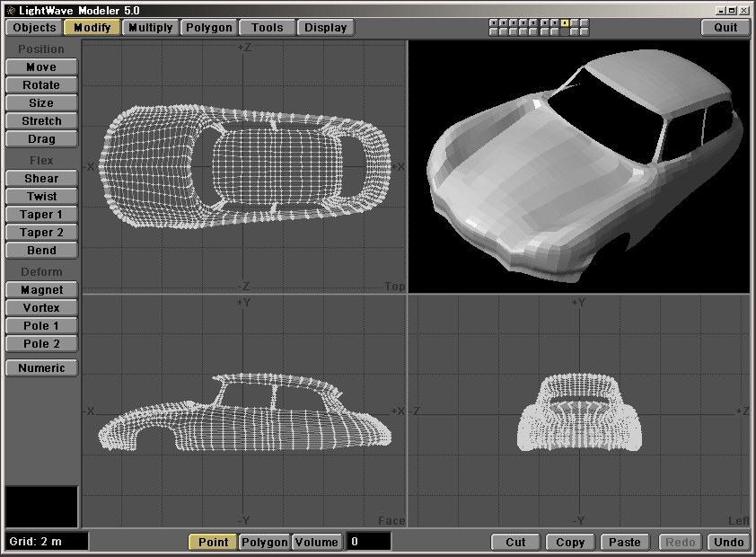
Task: Switch to Polygon selection mode at bottom
Action: click(x=265, y=542)
